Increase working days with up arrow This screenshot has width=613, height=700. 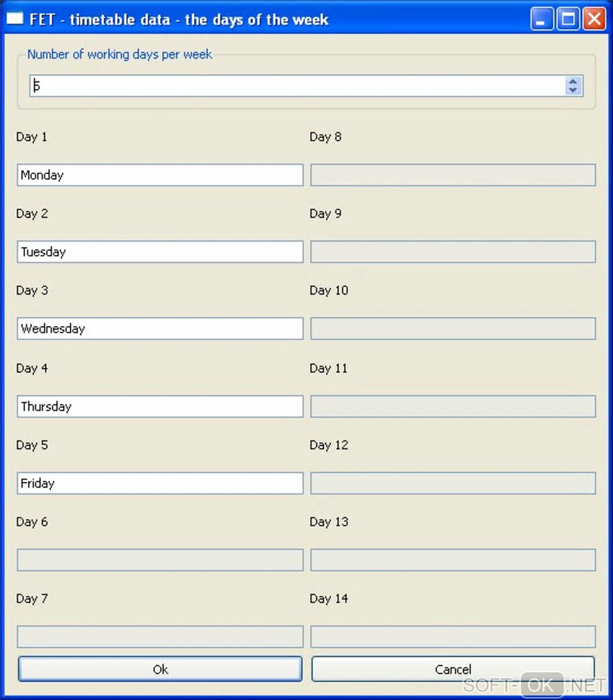573,82
